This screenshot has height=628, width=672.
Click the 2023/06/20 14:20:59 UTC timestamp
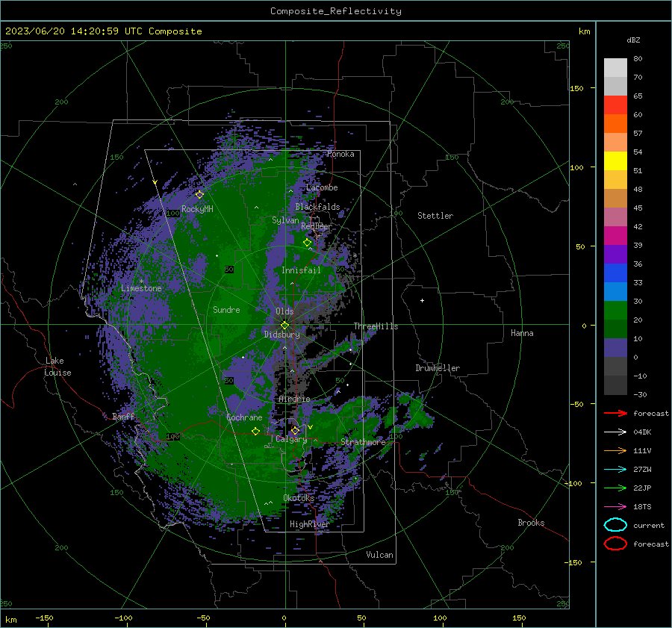click(65, 31)
